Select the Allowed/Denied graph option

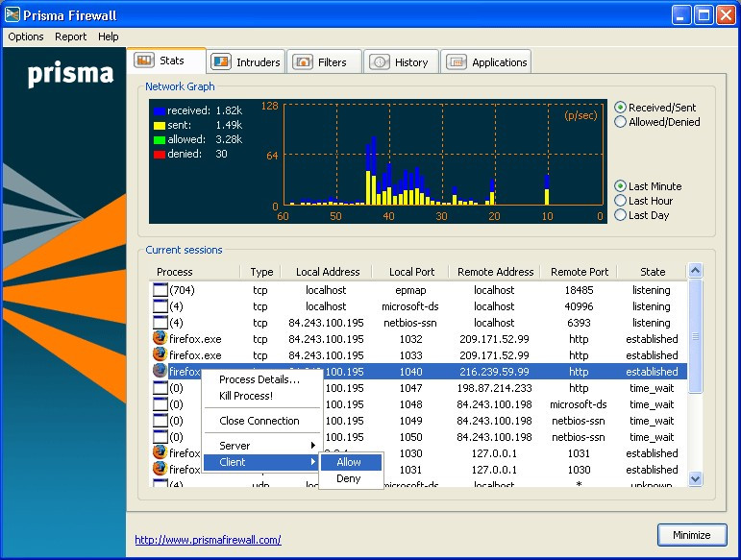tap(621, 122)
